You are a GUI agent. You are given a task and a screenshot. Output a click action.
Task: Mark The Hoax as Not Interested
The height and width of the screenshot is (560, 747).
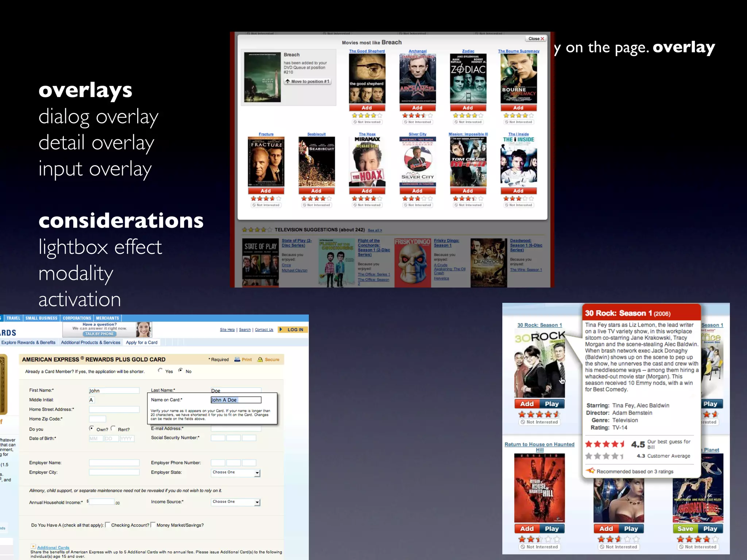click(x=367, y=205)
